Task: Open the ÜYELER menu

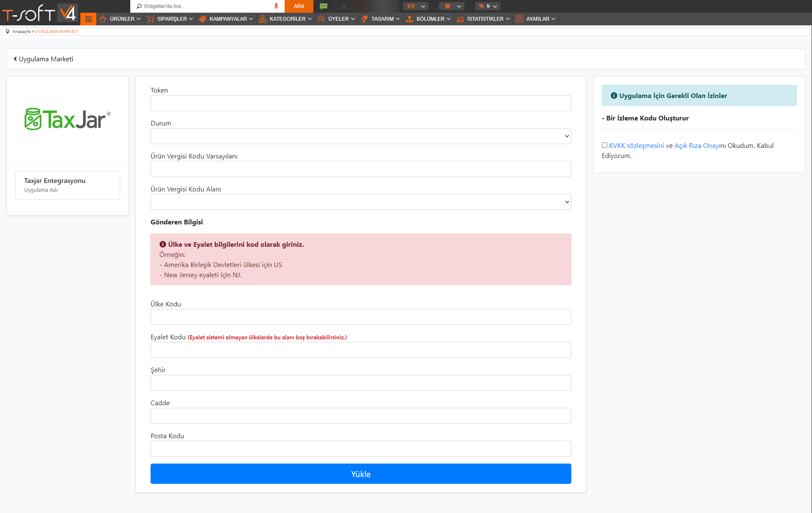Action: tap(337, 19)
